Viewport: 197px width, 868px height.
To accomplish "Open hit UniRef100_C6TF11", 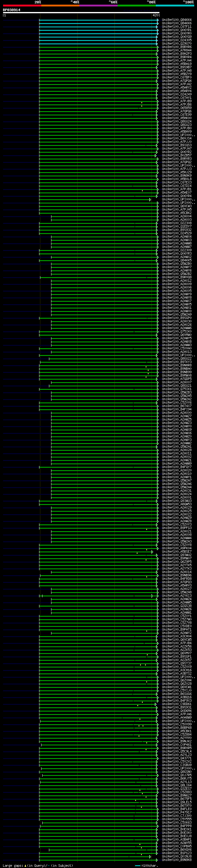I will pyautogui.click(x=177, y=26).
